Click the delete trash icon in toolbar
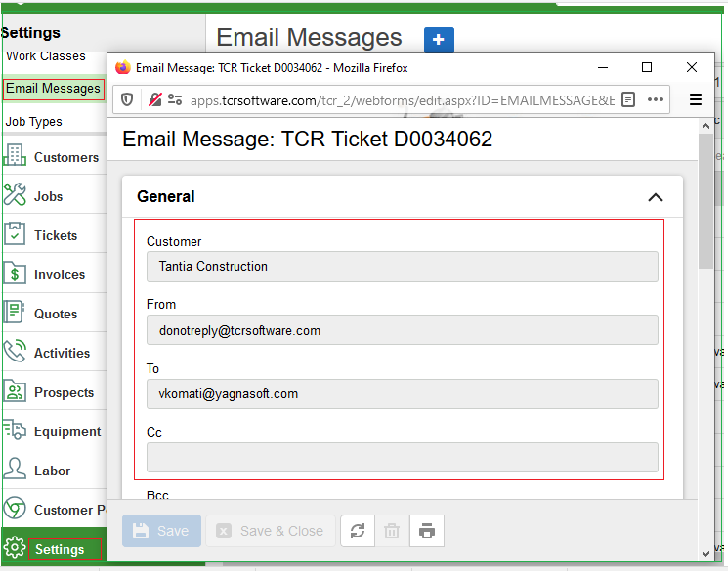Screen dimensions: 728x571 (392, 531)
